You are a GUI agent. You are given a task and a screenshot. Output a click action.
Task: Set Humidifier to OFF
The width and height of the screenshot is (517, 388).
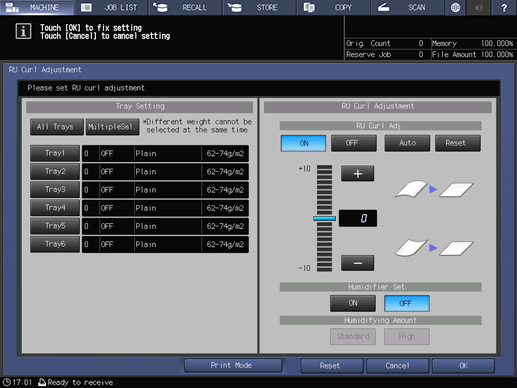(407, 303)
